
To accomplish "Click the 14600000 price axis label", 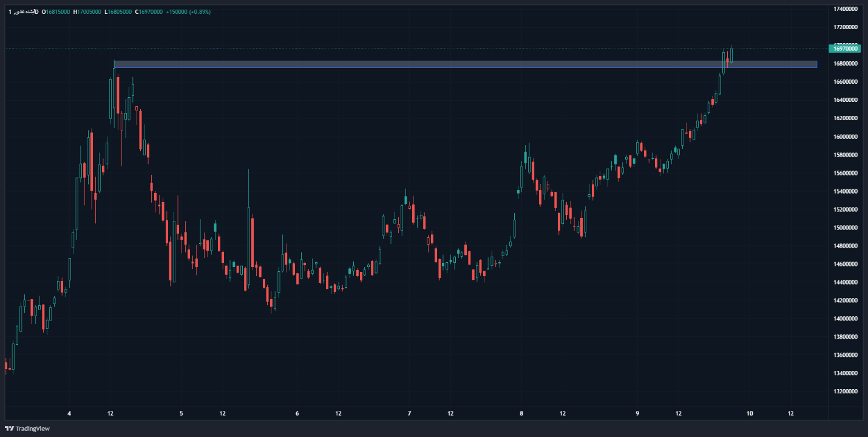I will point(846,264).
